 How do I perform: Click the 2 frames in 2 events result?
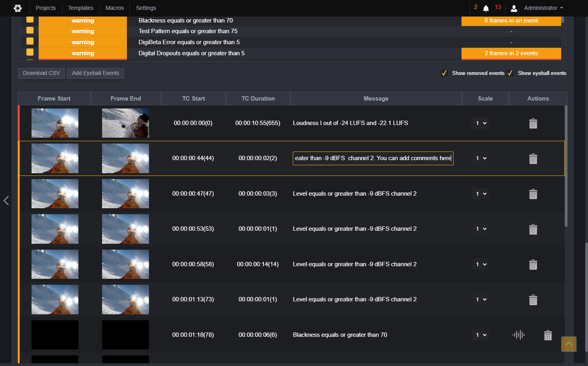pyautogui.click(x=511, y=53)
